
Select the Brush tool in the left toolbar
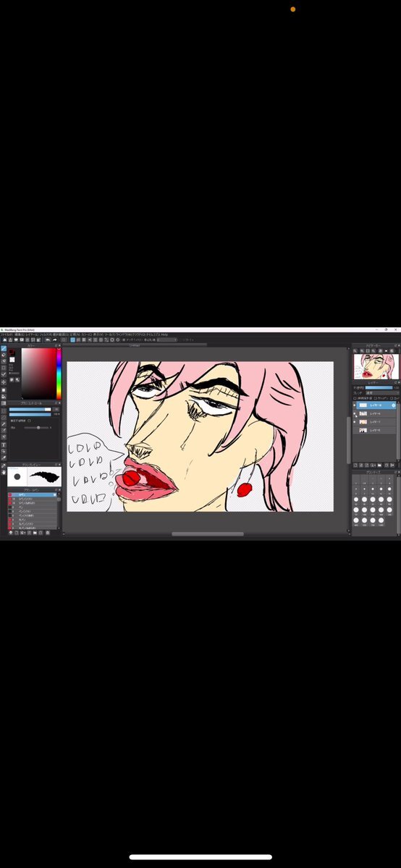click(4, 349)
